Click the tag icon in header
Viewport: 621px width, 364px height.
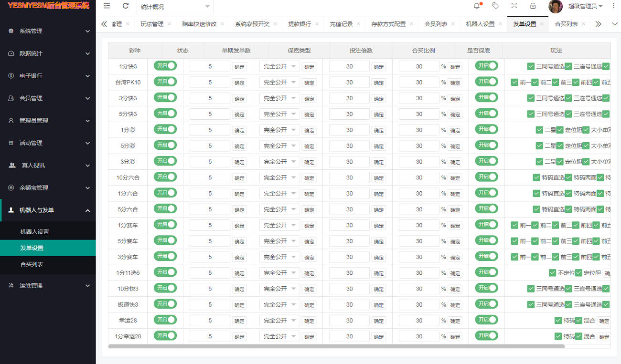pos(495,6)
